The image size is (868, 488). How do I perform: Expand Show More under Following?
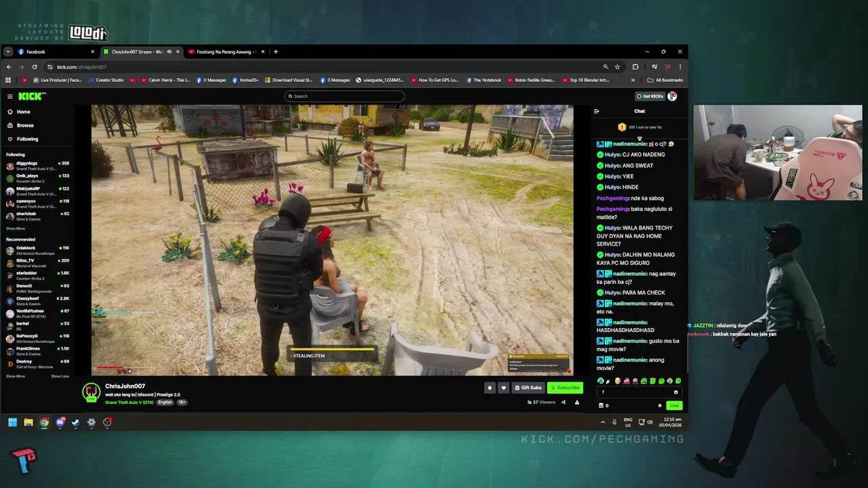(16, 228)
